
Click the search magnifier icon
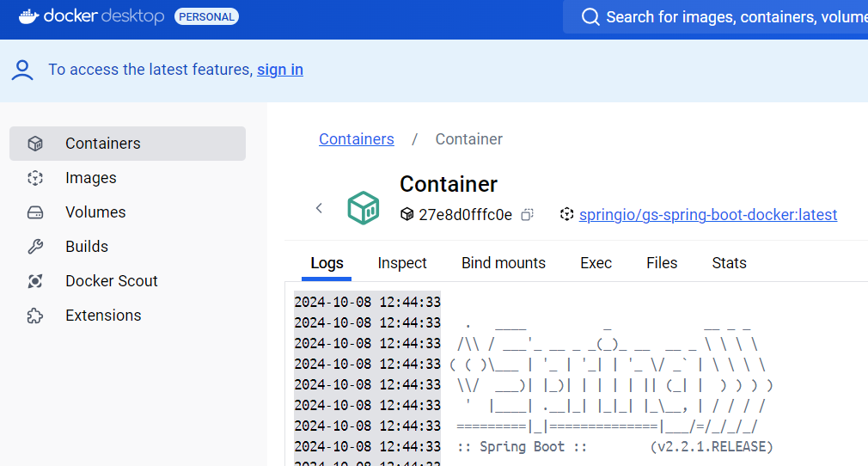point(590,17)
